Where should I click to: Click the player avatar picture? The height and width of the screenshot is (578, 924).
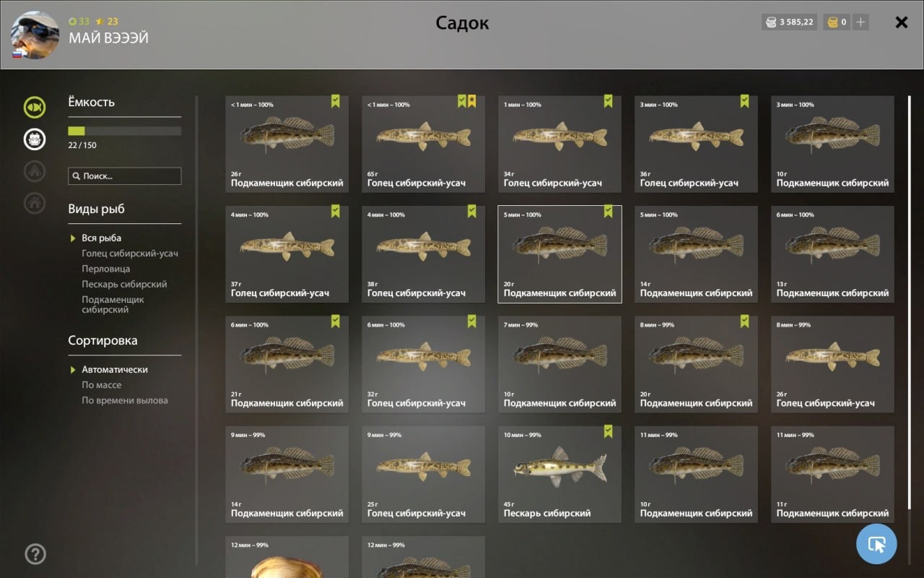[35, 35]
